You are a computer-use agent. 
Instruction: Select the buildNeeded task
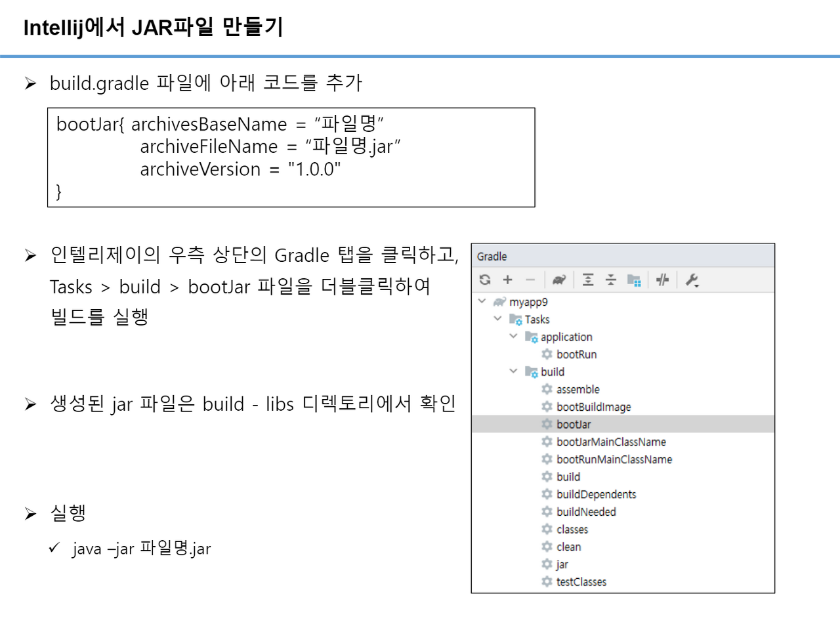tap(623, 512)
